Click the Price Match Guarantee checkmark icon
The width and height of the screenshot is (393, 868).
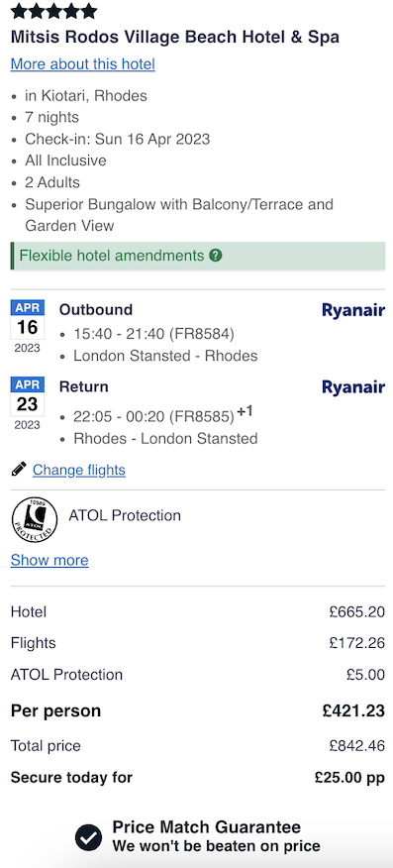coord(89,837)
